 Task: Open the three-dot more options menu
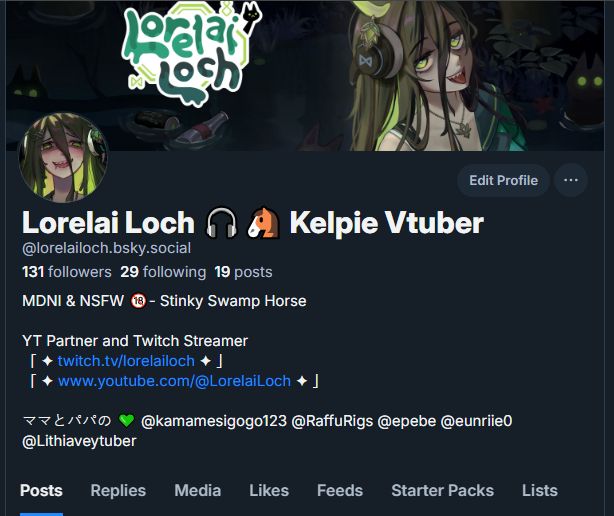click(571, 180)
